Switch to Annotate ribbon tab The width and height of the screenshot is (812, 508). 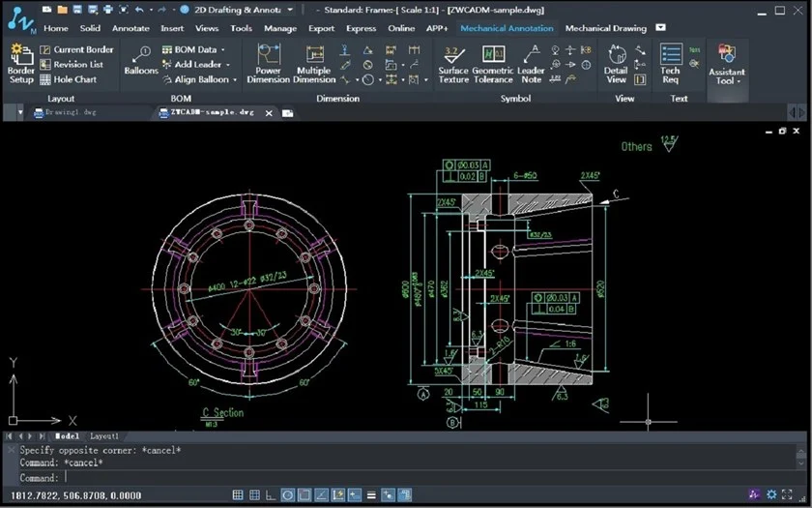tap(130, 28)
